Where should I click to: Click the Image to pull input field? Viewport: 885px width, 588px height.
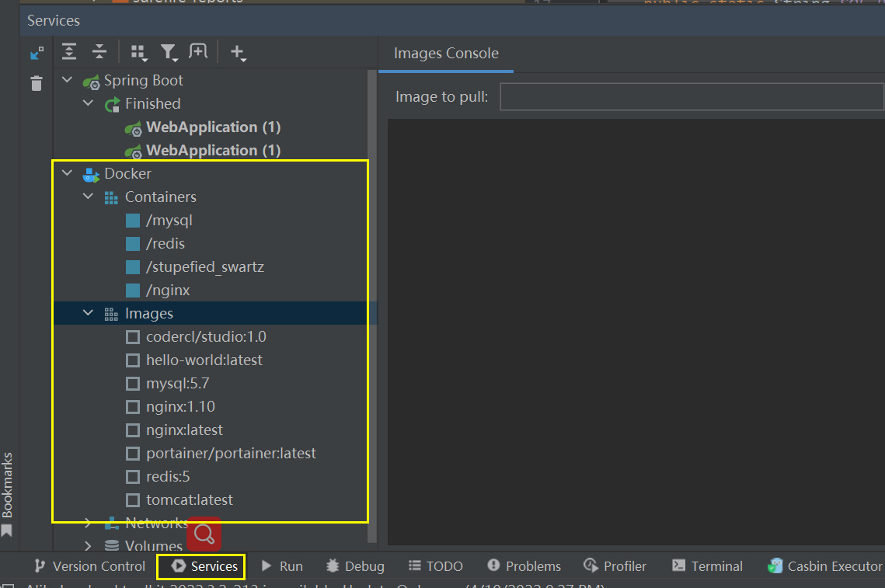coord(692,96)
